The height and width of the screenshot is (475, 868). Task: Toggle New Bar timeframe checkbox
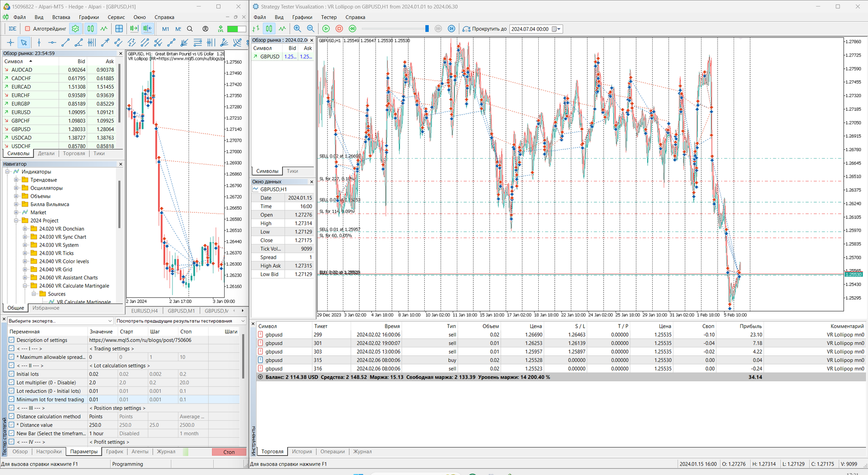[11, 433]
